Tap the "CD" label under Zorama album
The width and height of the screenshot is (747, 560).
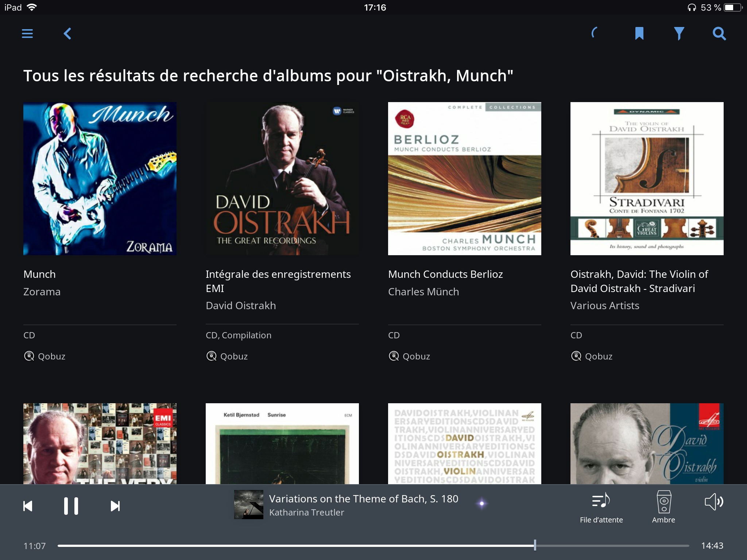(x=29, y=335)
